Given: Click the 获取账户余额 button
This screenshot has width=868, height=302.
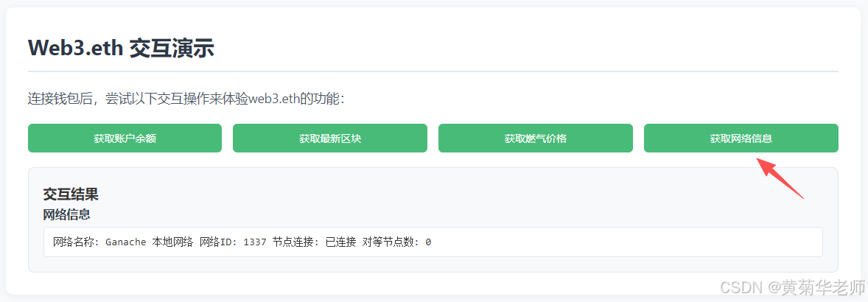Looking at the screenshot, I should coord(125,138).
